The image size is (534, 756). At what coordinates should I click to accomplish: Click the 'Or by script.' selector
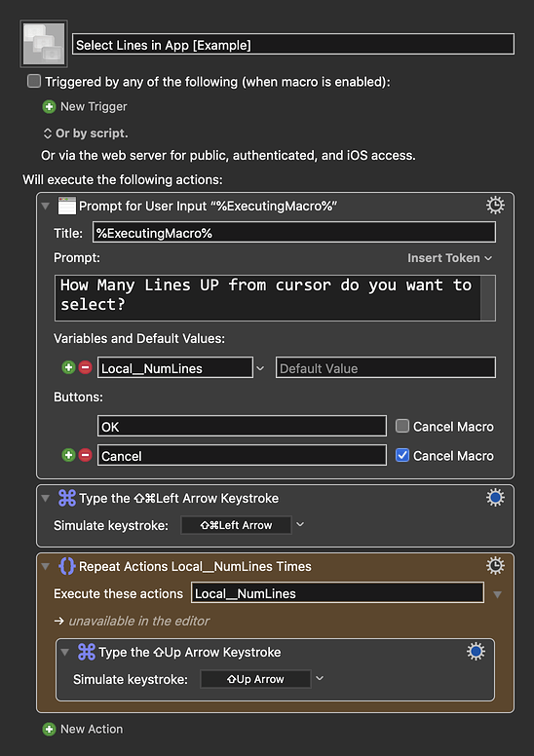tap(86, 133)
